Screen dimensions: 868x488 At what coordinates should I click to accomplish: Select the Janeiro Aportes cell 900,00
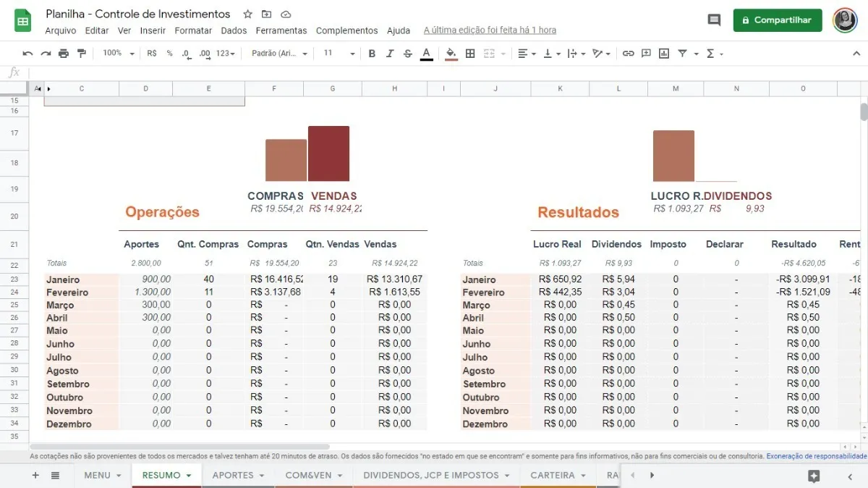point(146,279)
